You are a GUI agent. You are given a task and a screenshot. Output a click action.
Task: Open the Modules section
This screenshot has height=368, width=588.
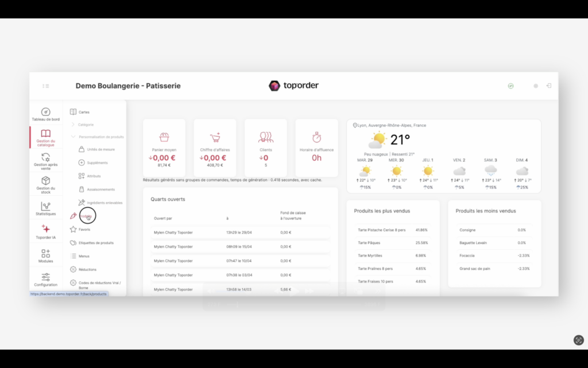[x=45, y=255]
